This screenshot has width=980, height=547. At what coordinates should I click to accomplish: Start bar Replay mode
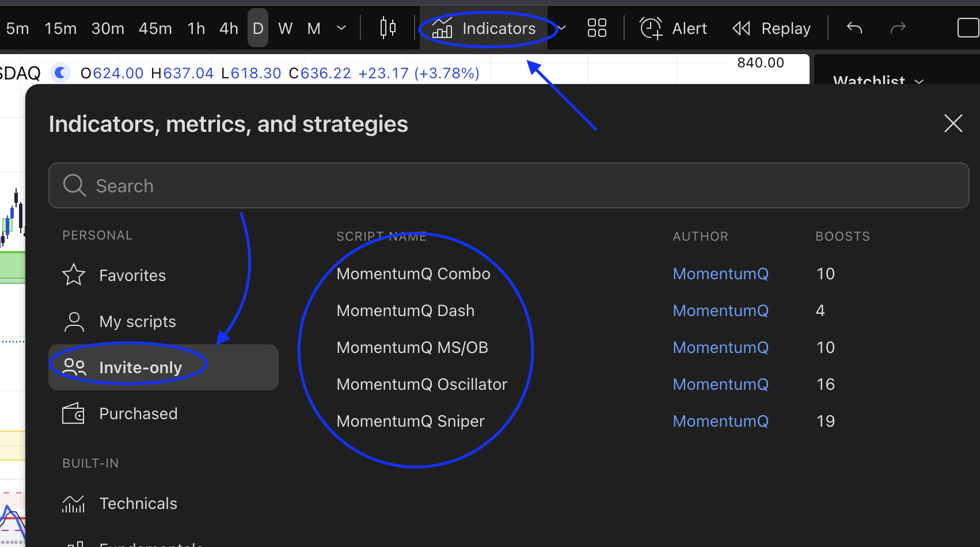(x=770, y=28)
